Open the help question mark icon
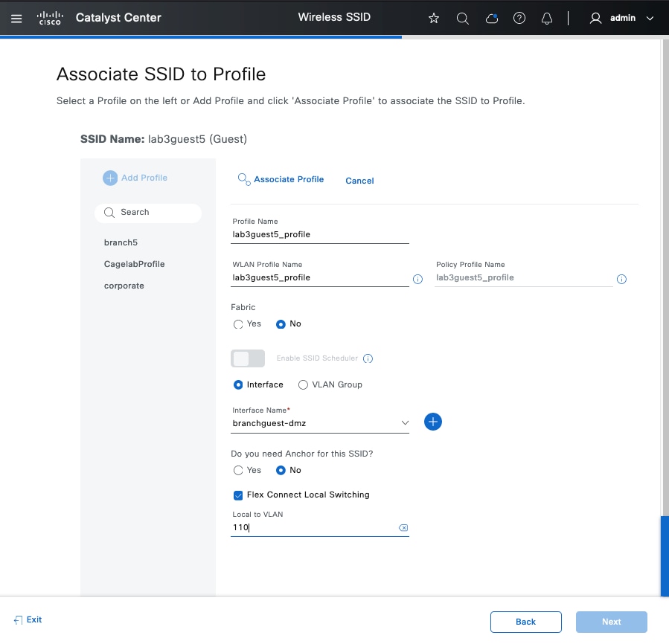 coord(519,19)
